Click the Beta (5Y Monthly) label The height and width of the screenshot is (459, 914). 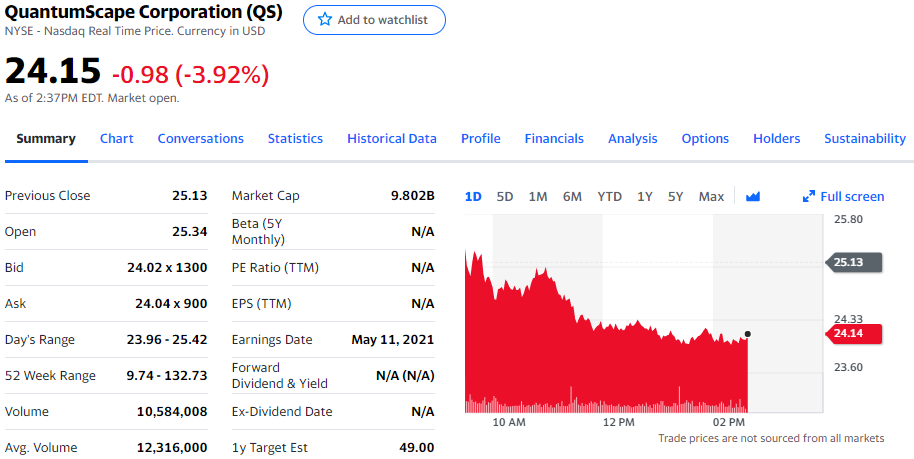[x=258, y=232]
